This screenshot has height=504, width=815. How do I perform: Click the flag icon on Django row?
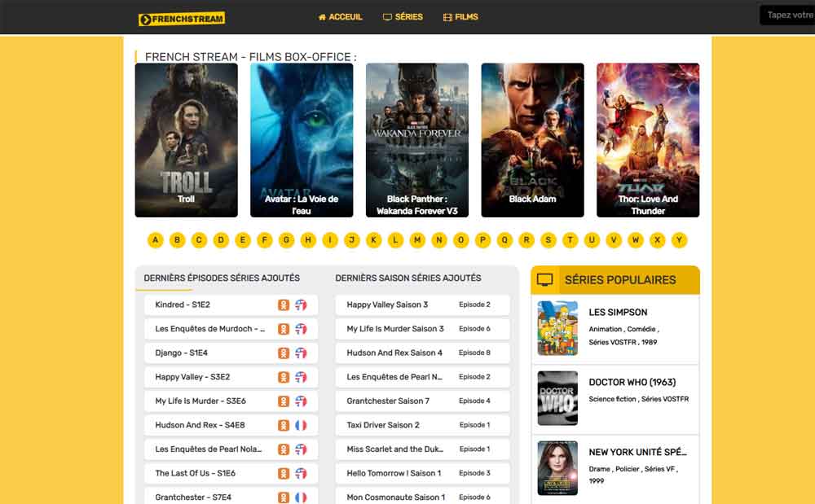coord(301,353)
